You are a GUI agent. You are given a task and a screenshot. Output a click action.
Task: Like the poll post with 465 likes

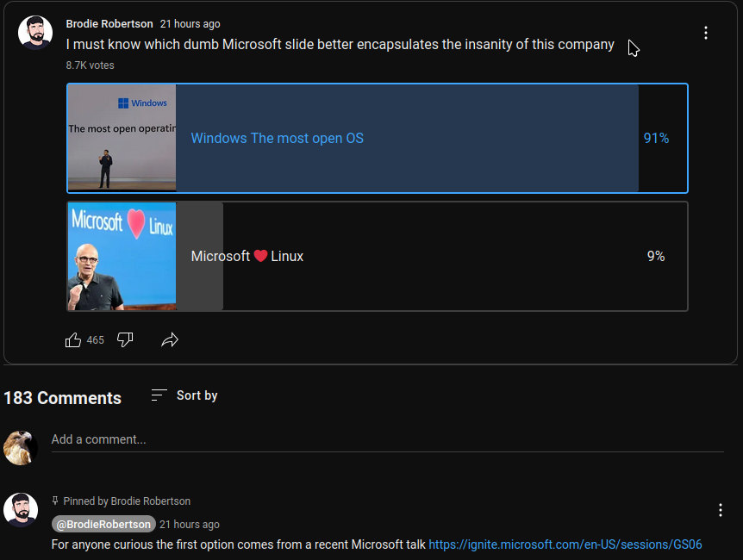(73, 340)
